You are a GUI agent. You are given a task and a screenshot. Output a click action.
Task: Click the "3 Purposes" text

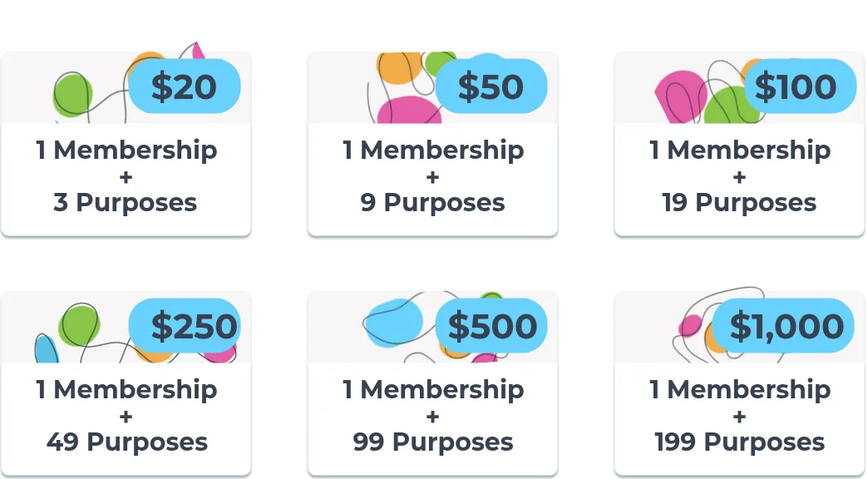(x=126, y=202)
